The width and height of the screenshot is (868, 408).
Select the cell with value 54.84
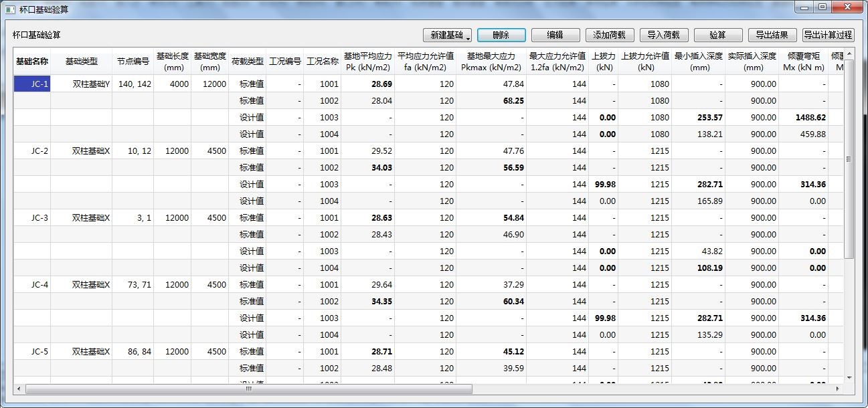click(491, 218)
